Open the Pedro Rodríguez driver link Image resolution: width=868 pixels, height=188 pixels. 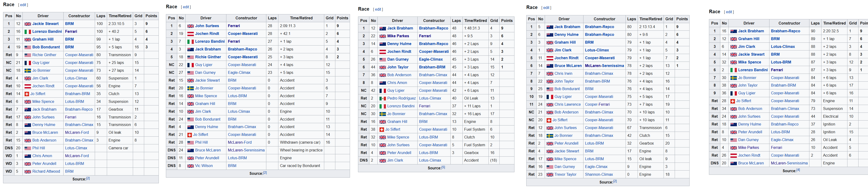click(401, 99)
